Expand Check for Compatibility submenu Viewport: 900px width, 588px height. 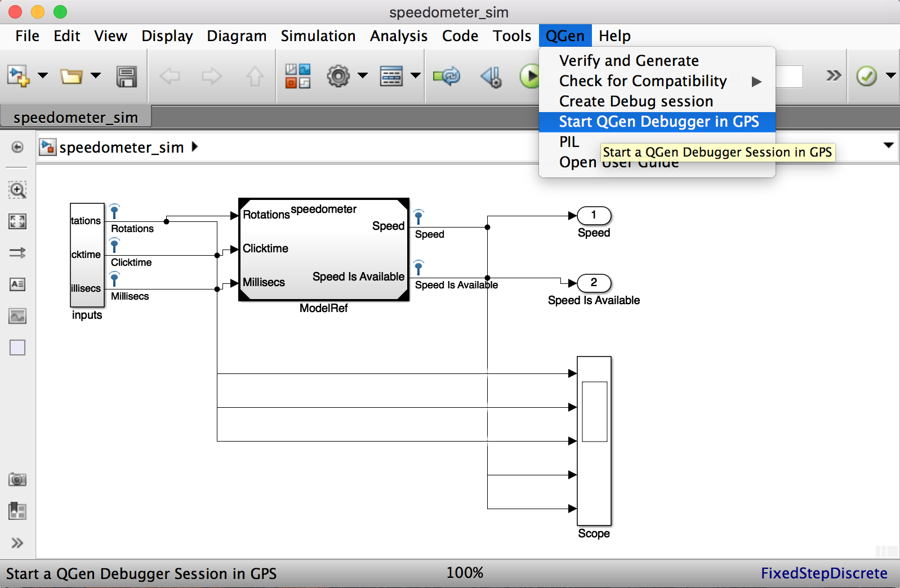pos(657,81)
